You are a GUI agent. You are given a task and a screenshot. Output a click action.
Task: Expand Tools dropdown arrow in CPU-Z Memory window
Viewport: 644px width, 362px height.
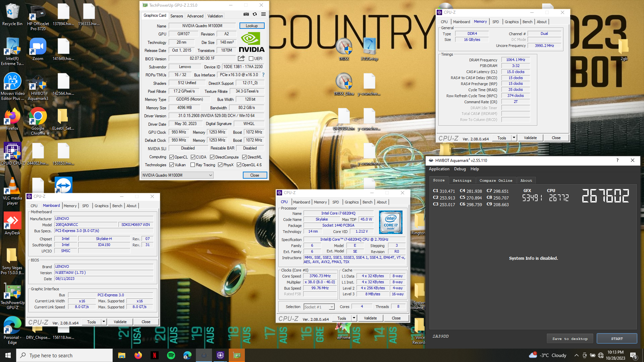coord(514,137)
